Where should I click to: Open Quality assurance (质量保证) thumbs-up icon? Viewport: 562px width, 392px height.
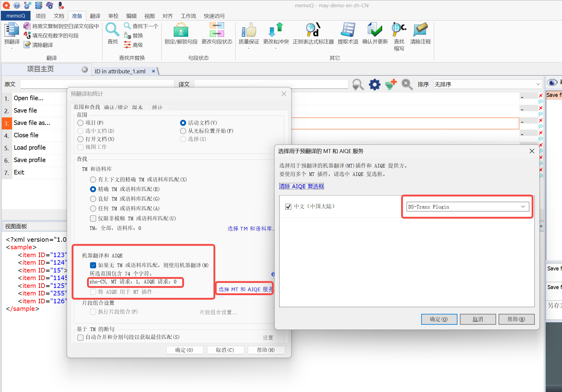click(249, 30)
